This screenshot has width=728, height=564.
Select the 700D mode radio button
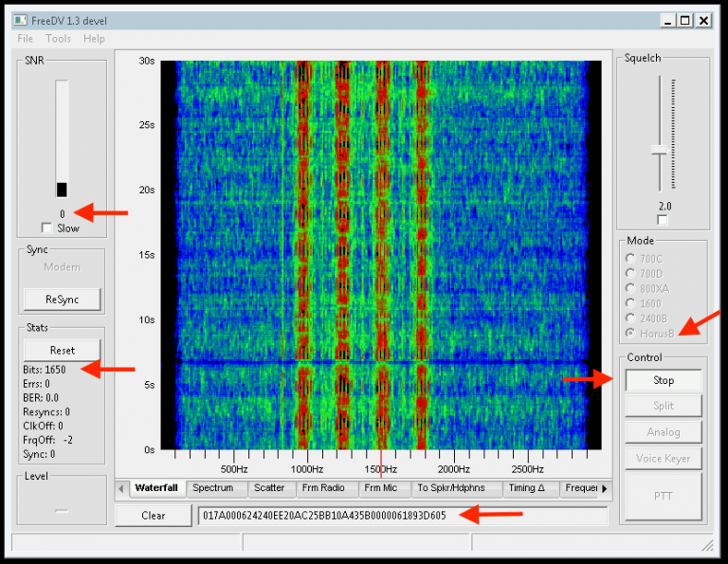point(630,273)
